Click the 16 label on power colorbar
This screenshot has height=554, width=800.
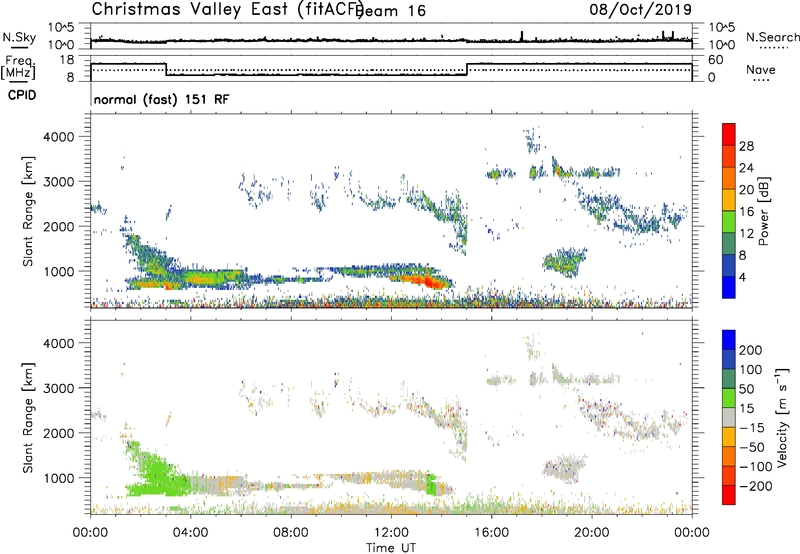tap(746, 212)
